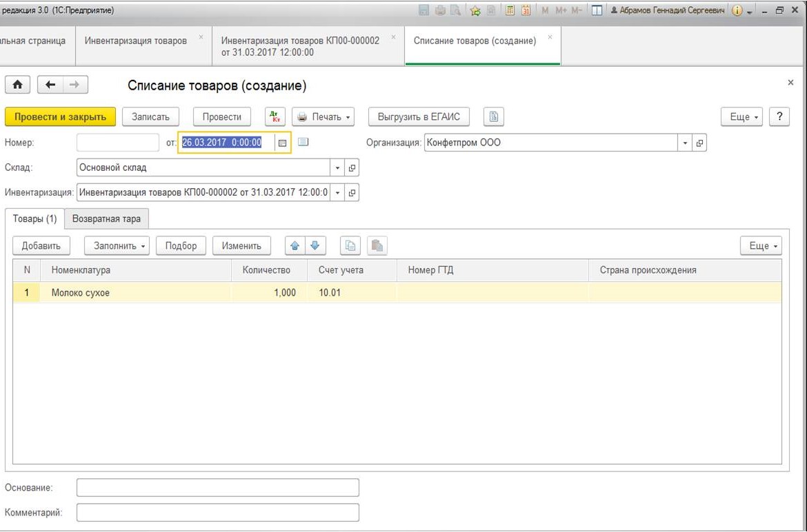Move row up with blue arrow
Screen dimensions: 807x532
(295, 246)
